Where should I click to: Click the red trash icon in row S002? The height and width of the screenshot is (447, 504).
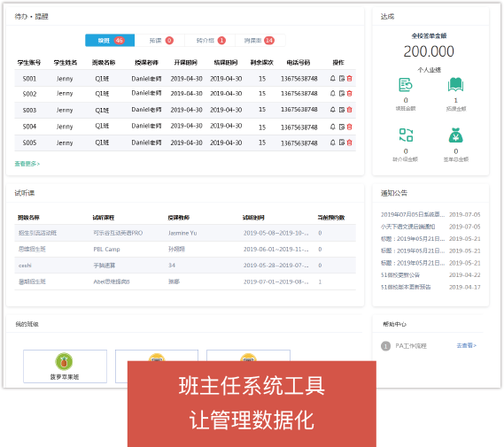(349, 93)
